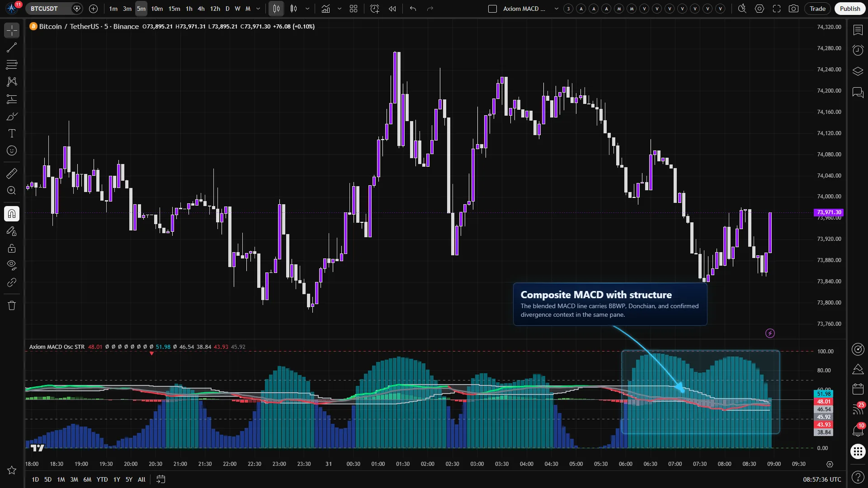The height and width of the screenshot is (488, 868).
Task: Open the help center question icon
Action: click(858, 477)
